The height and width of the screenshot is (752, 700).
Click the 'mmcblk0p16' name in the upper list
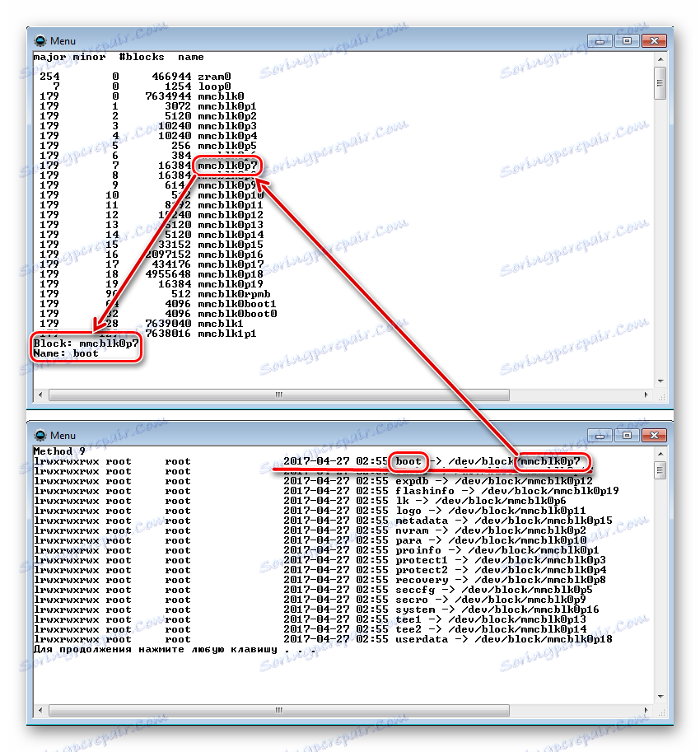pos(231,255)
